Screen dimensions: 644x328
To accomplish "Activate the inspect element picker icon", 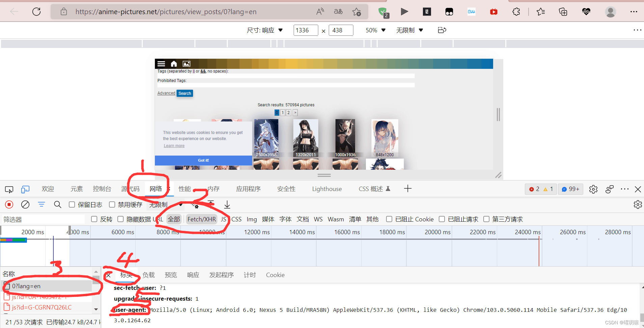I will pos(9,189).
